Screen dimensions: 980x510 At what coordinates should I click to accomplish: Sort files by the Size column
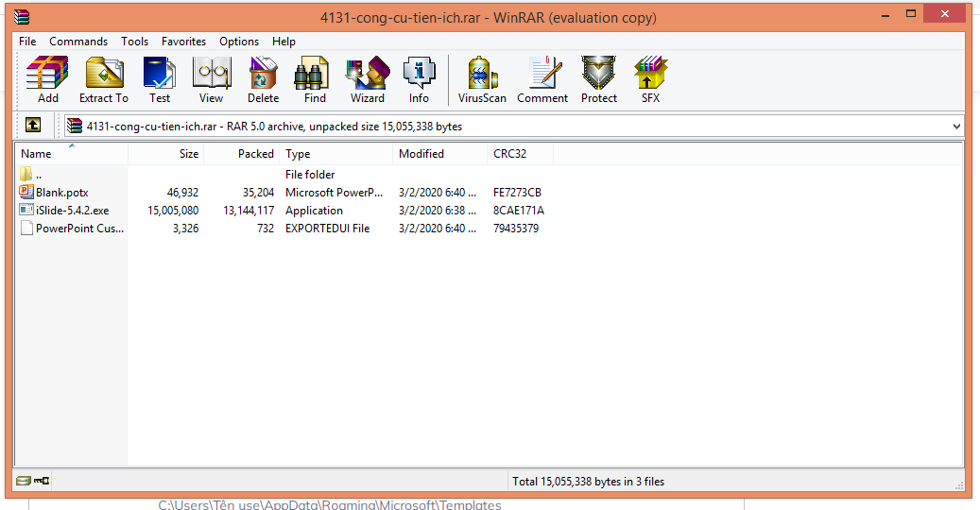166,154
